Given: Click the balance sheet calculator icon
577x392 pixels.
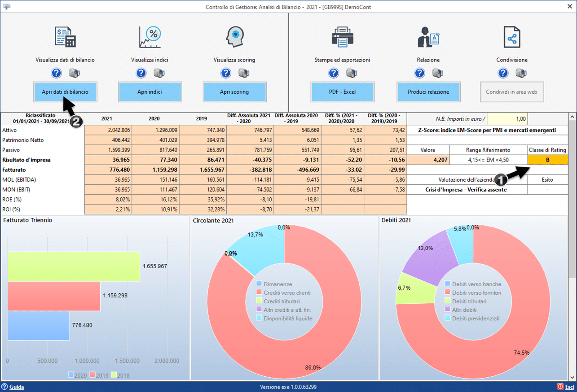Looking at the screenshot, I should (x=65, y=37).
